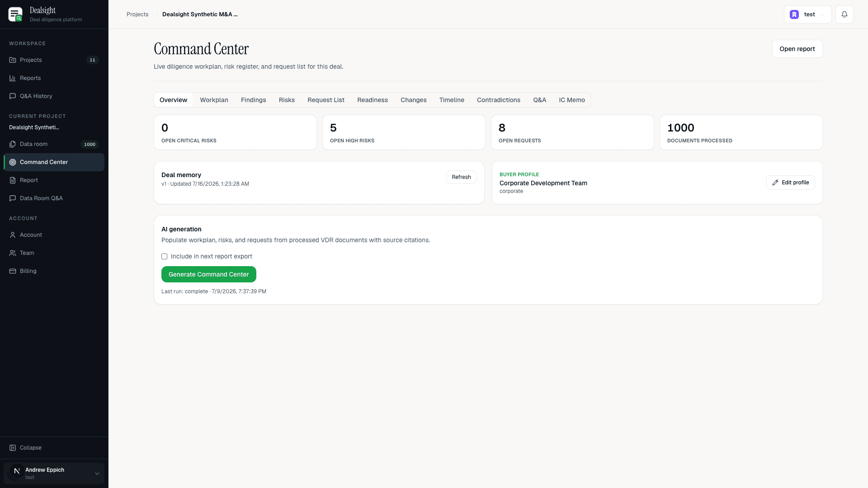
Task: Open notifications bell
Action: 844,14
